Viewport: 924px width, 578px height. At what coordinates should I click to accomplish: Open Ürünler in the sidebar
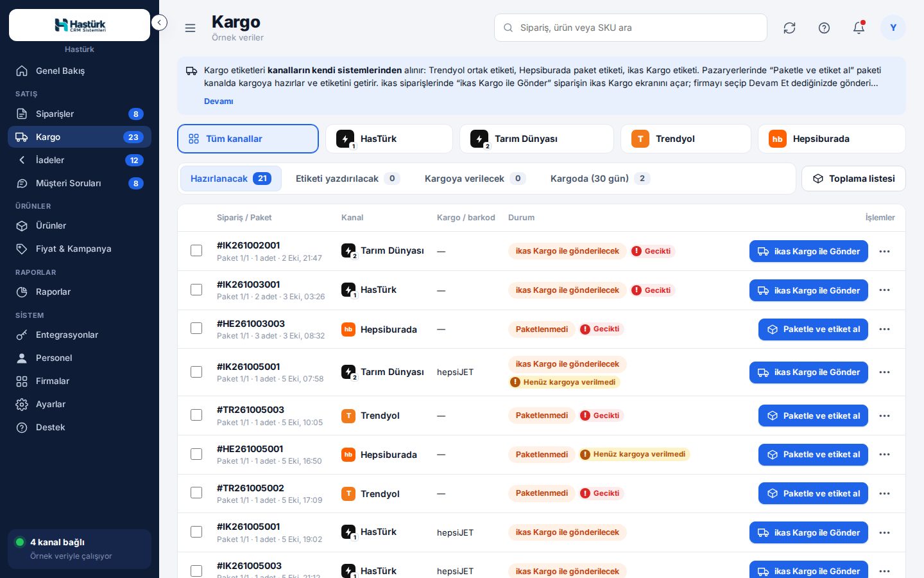pyautogui.click(x=80, y=225)
